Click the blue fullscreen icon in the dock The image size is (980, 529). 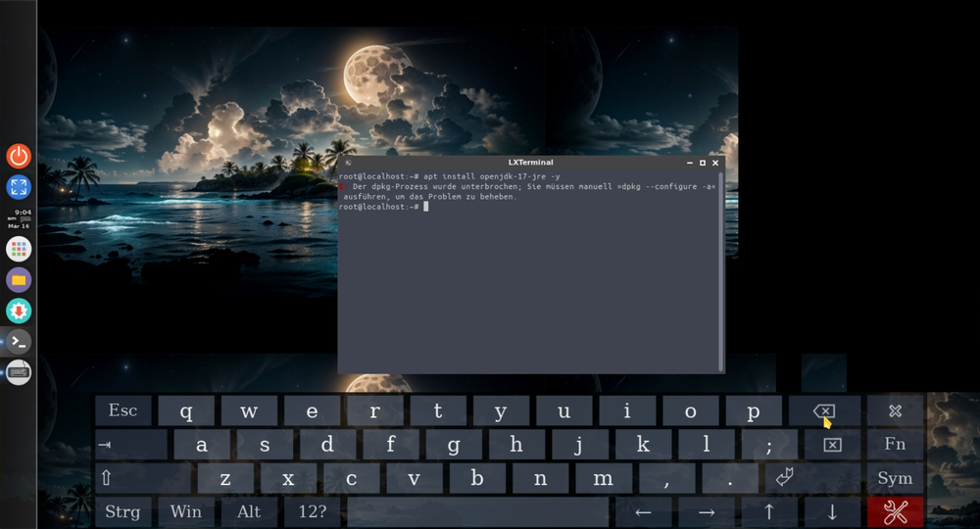(x=19, y=186)
